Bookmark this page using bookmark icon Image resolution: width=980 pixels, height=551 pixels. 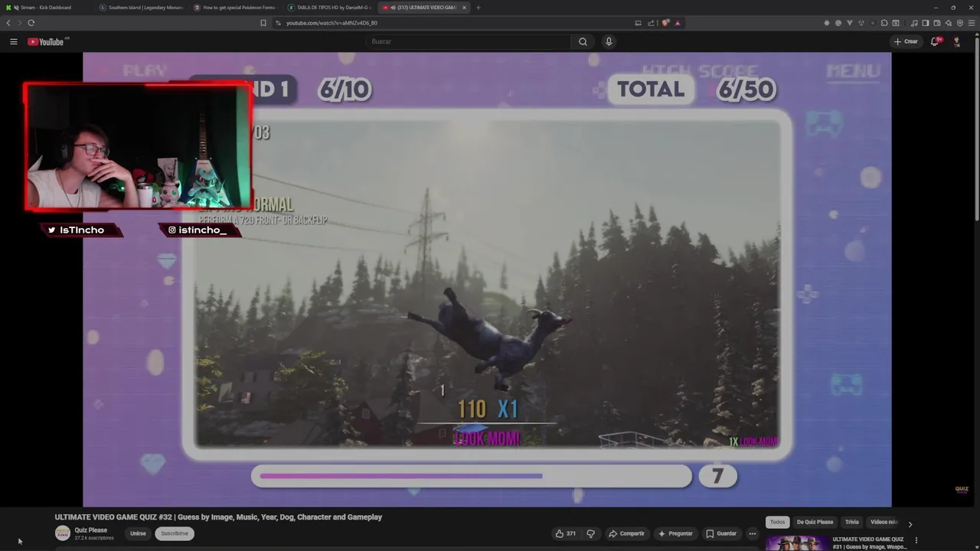click(x=263, y=23)
